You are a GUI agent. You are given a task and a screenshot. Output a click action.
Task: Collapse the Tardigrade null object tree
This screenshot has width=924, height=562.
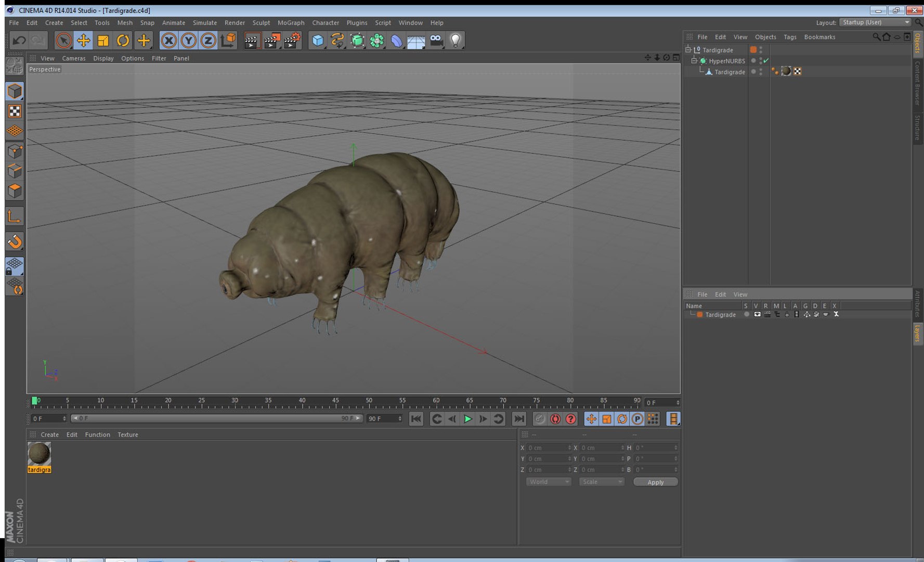[688, 49]
